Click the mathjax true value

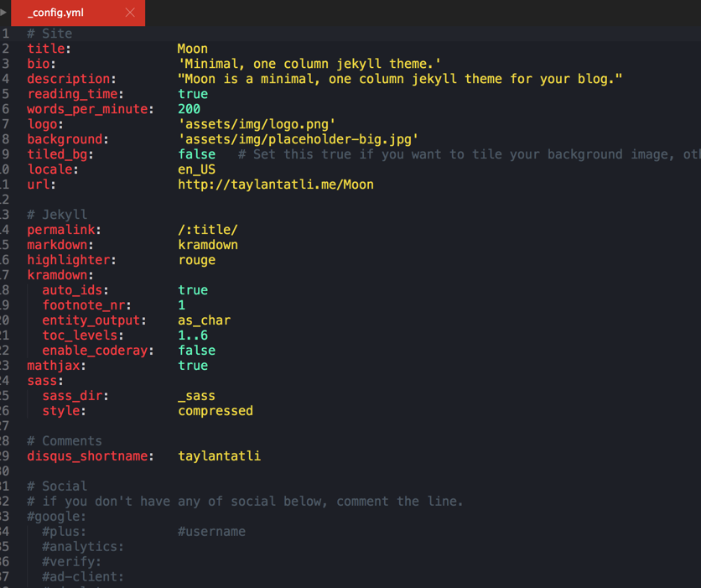192,366
